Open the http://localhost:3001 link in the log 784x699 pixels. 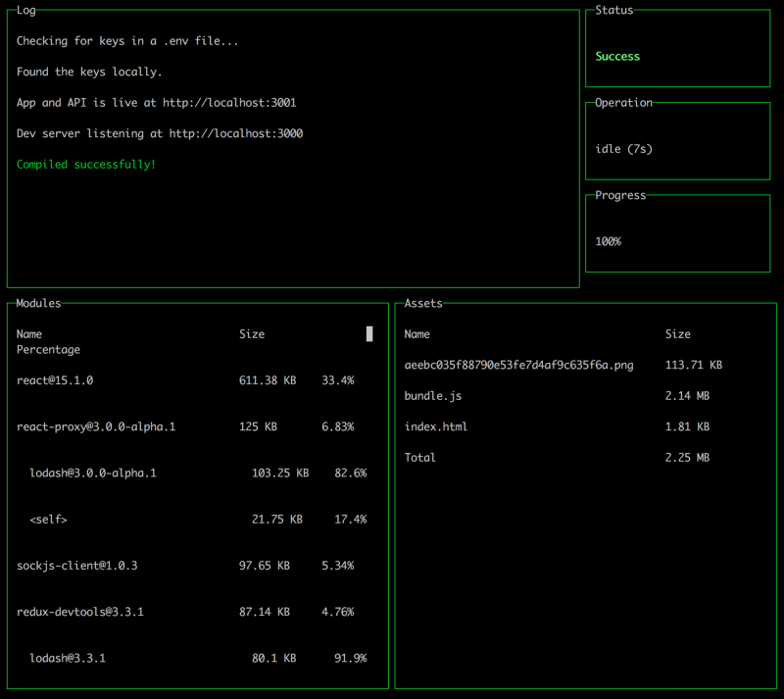click(229, 103)
